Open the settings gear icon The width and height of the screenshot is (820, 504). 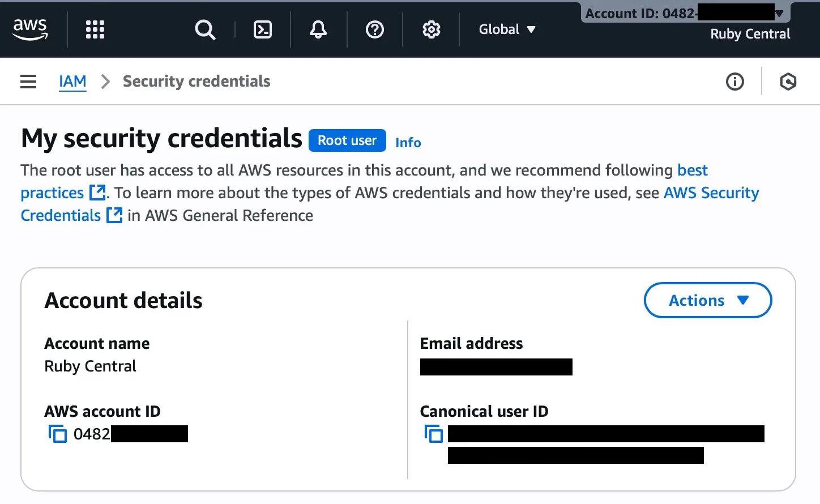click(x=431, y=29)
